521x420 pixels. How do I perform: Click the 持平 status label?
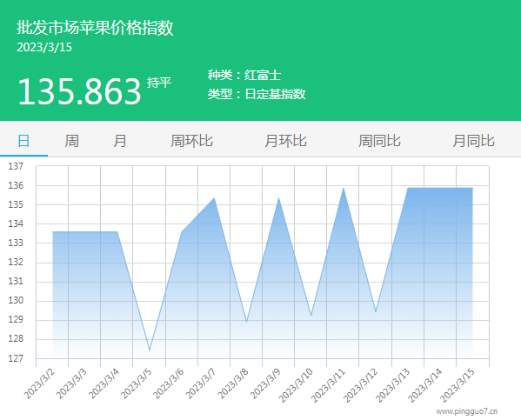(159, 83)
